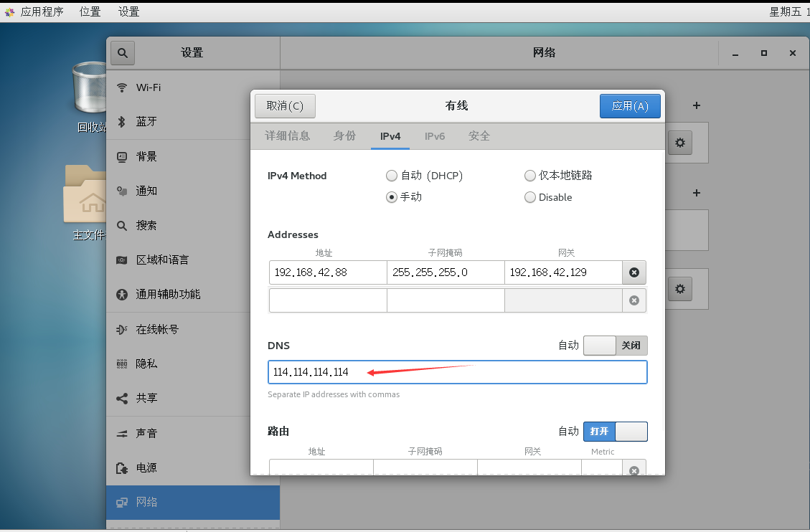
Task: Open the Sharing (共享) panel
Action: click(x=193, y=399)
